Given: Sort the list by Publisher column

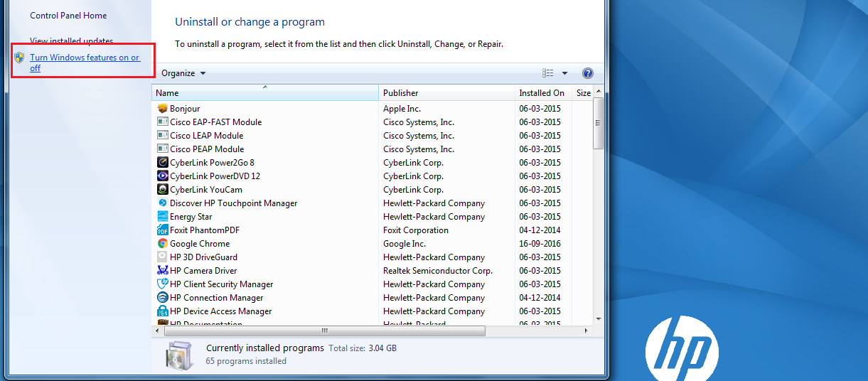Looking at the screenshot, I should tap(447, 93).
